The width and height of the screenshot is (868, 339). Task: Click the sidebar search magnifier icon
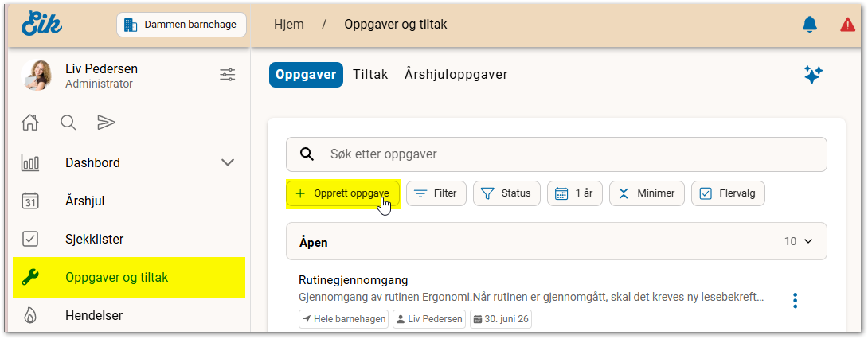[68, 123]
